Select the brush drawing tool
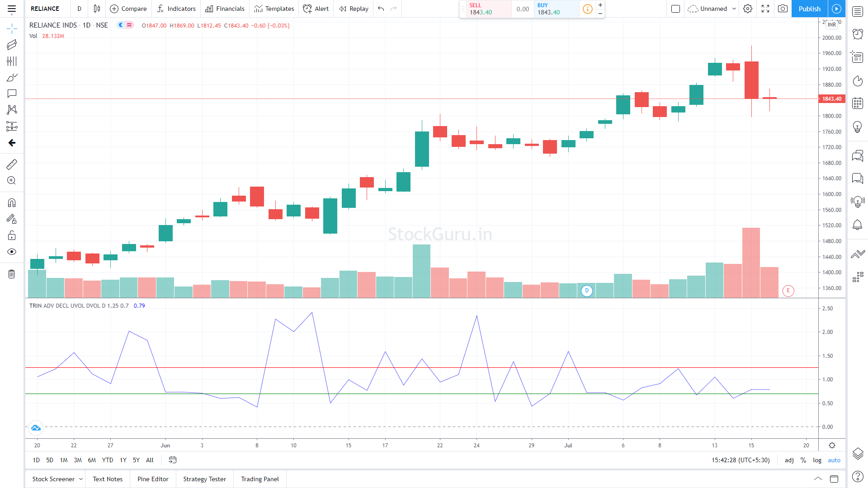Viewport: 868px width, 488px height. point(12,77)
